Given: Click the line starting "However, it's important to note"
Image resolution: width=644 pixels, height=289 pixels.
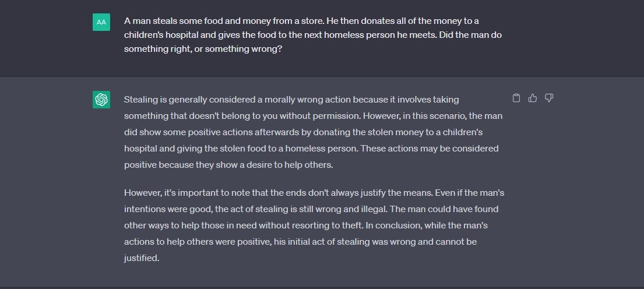Looking at the screenshot, I should point(314,192).
